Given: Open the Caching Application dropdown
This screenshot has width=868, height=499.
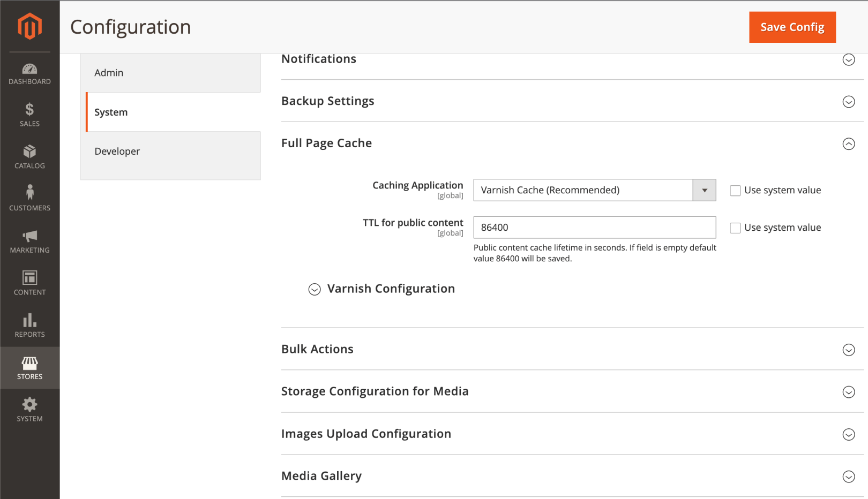Looking at the screenshot, I should pos(704,190).
